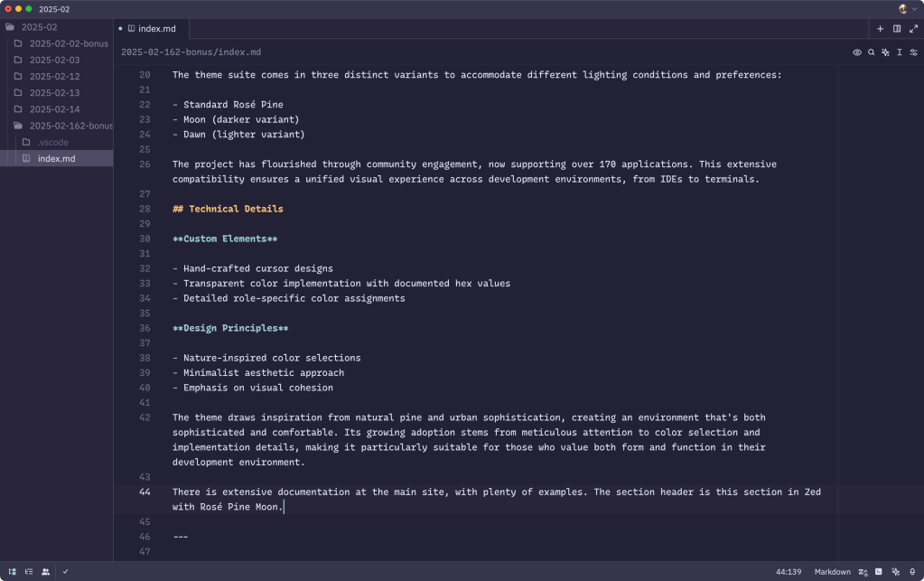
Task: Click the diagnostics checkmark in status bar
Action: (x=65, y=571)
